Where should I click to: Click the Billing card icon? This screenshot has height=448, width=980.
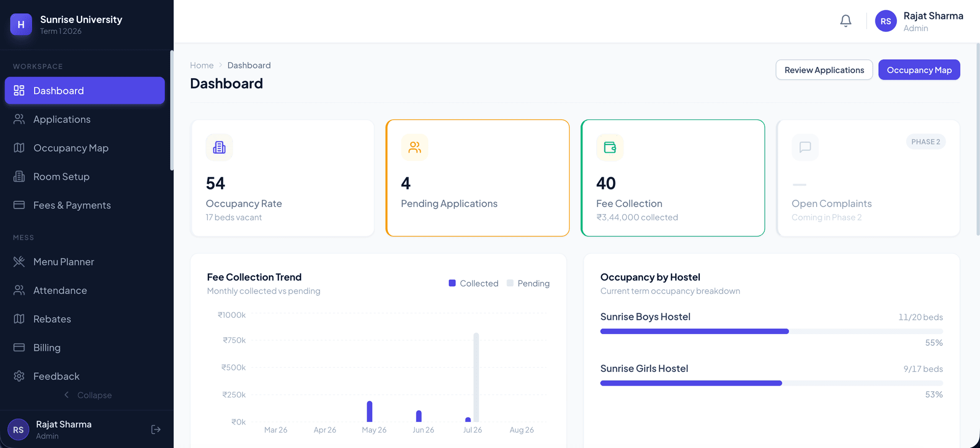(x=19, y=348)
